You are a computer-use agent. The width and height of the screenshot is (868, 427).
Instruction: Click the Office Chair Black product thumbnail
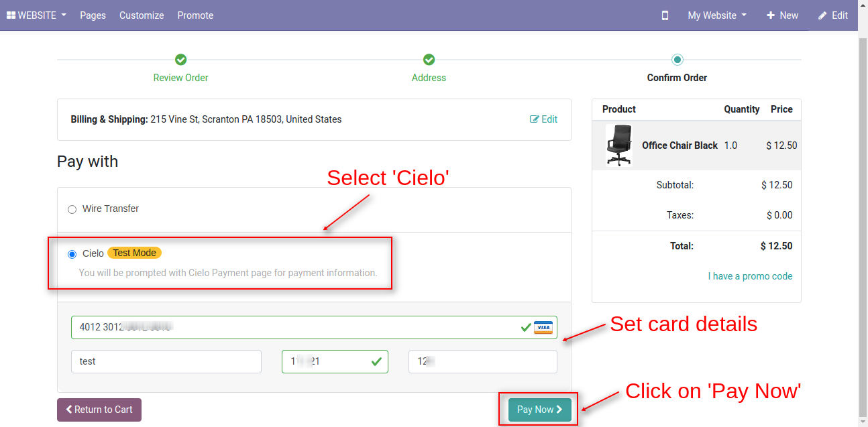(x=619, y=145)
